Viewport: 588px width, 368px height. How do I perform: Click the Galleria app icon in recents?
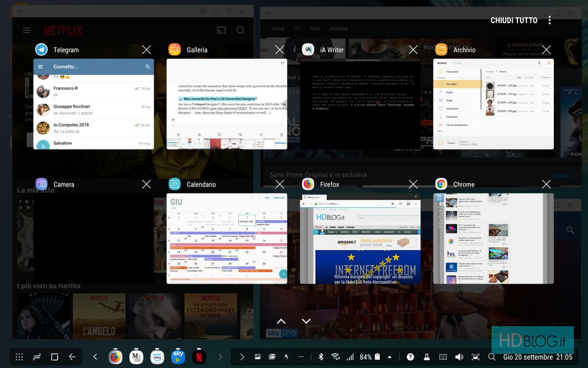175,49
